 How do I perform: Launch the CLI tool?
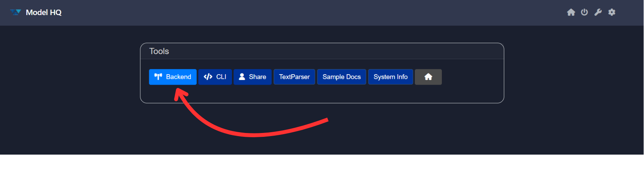click(221, 77)
